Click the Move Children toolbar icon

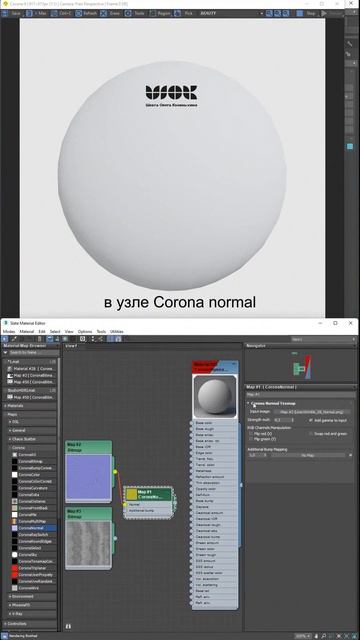(50, 339)
